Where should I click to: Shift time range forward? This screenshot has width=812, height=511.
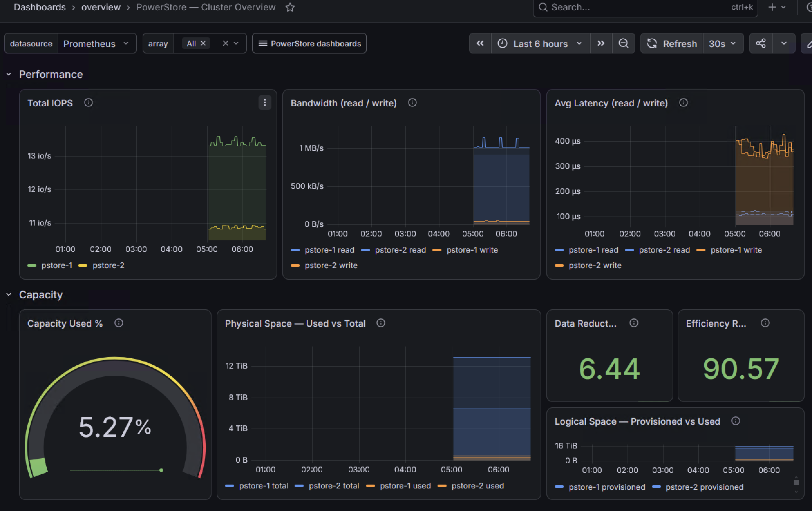[601, 43]
